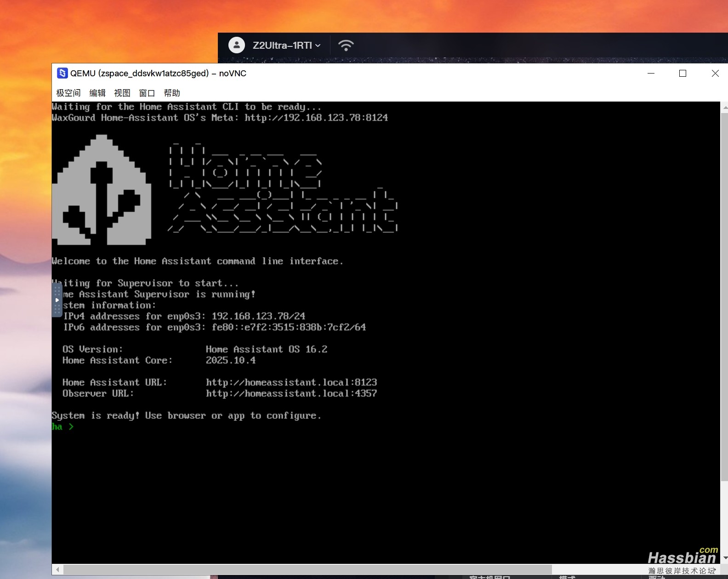Click the horizontal scrollbar thumb
The width and height of the screenshot is (728, 579).
point(307,570)
